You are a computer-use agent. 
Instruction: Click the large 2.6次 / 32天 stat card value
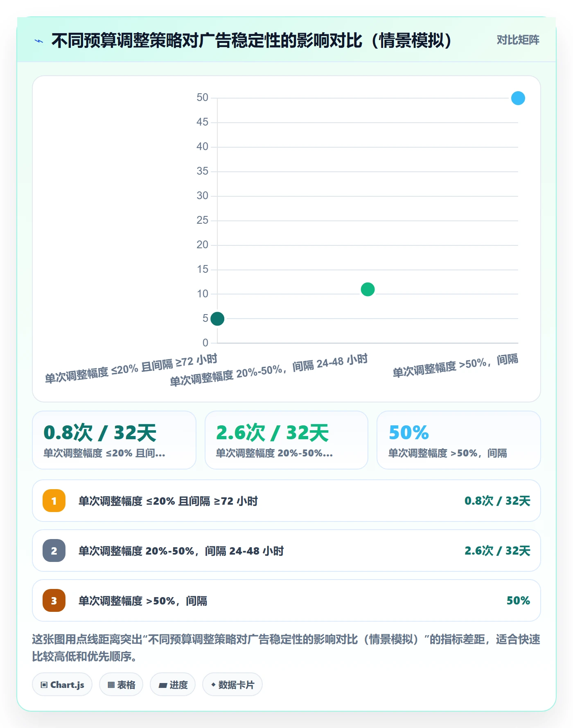pos(272,433)
